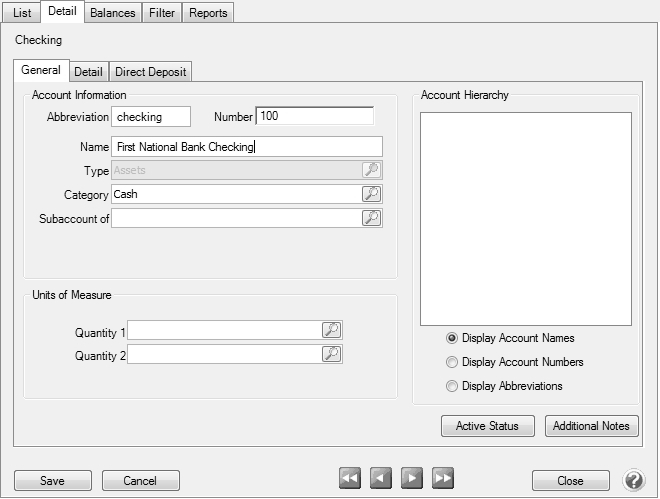Switch to the Balances tab
The height and width of the screenshot is (499, 660).
pyautogui.click(x=111, y=13)
